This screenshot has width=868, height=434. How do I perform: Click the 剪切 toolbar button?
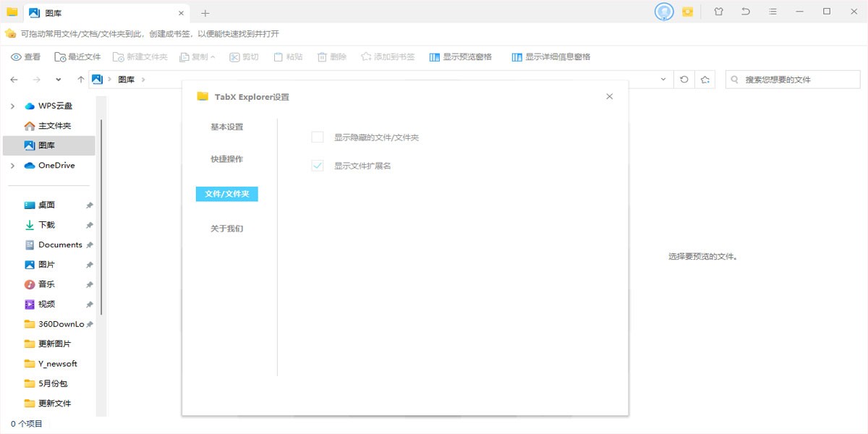click(244, 57)
